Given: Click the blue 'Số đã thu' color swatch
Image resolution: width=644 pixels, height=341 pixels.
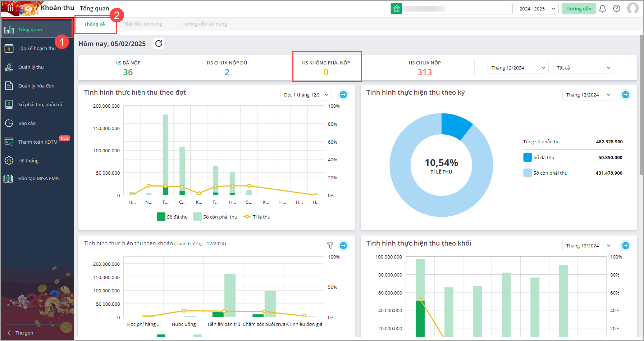Looking at the screenshot, I should (x=527, y=157).
